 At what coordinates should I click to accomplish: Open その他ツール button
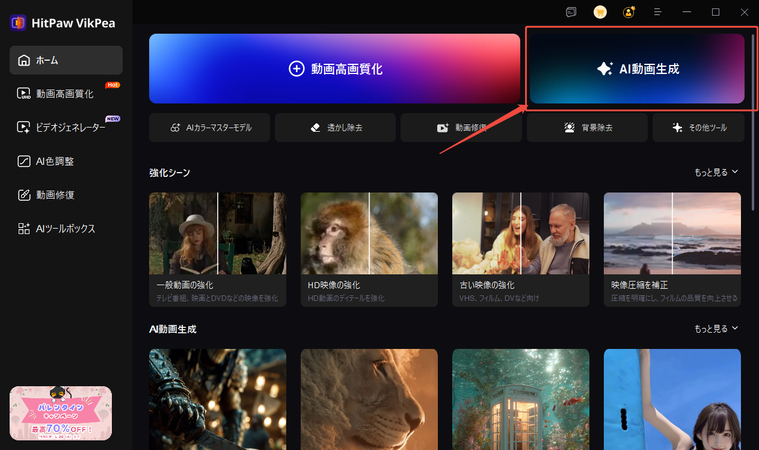click(698, 128)
